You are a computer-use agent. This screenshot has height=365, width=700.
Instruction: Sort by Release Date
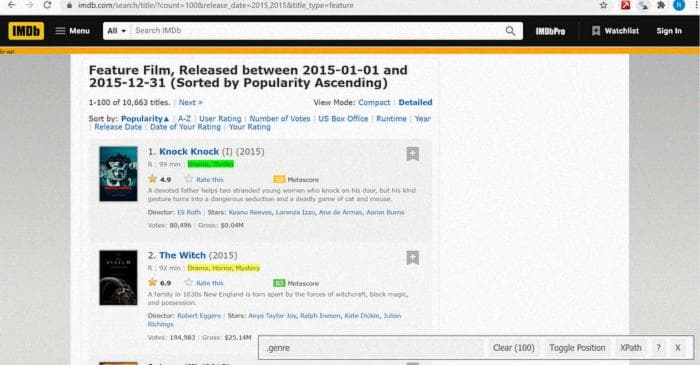pos(118,127)
